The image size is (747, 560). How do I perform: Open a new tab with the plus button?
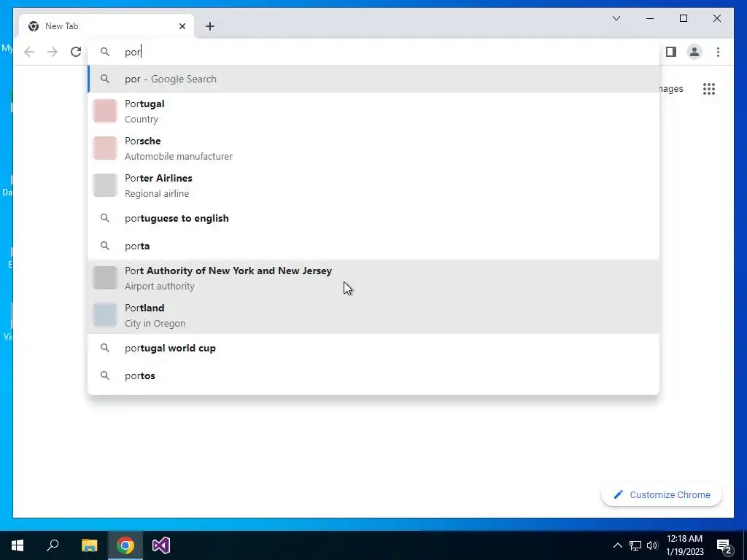coord(210,26)
